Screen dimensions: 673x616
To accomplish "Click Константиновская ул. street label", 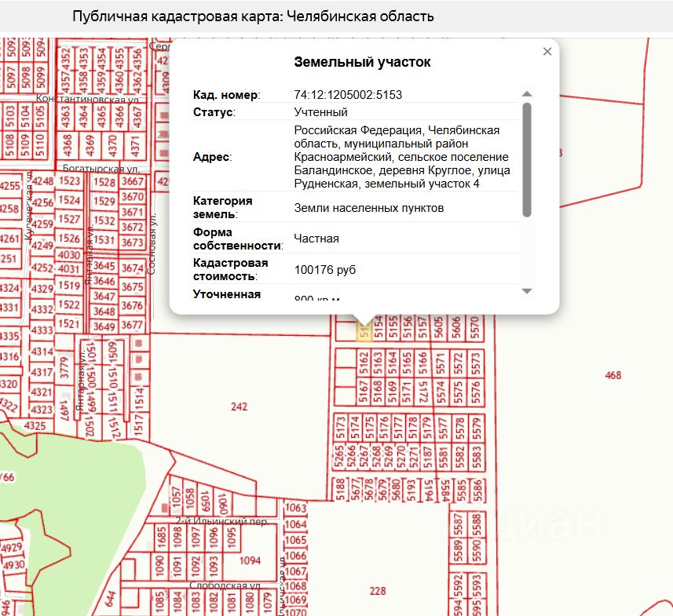I will click(x=87, y=99).
